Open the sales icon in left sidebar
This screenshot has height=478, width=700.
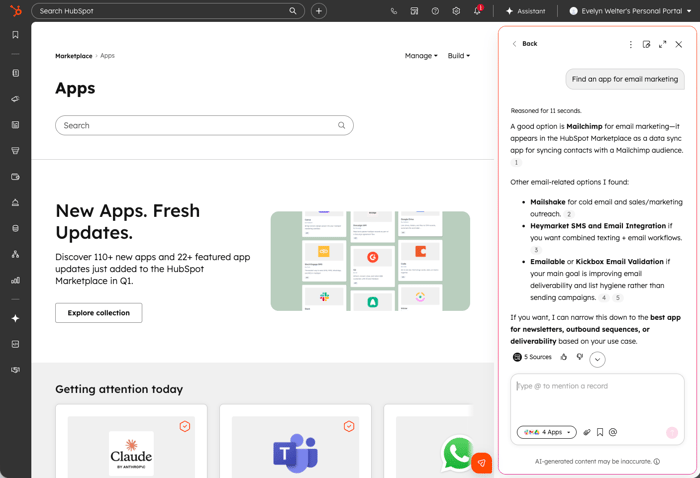(16, 151)
